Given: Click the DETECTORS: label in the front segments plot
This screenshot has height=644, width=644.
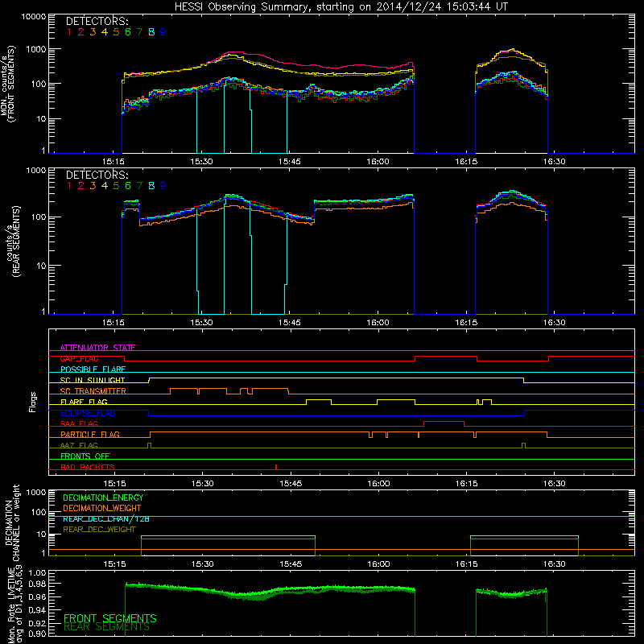Looking at the screenshot, I should pyautogui.click(x=97, y=22).
